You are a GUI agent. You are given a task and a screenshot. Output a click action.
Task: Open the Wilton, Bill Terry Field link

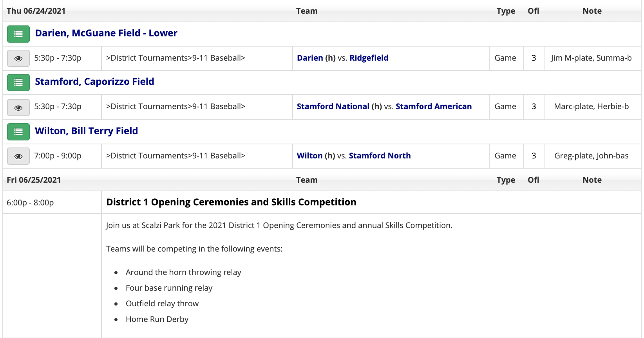click(86, 131)
